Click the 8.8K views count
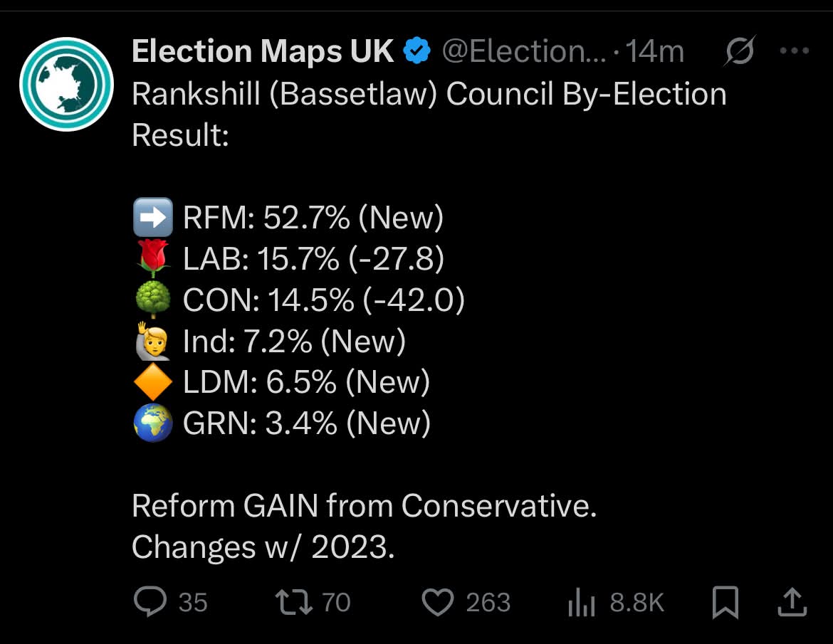833x644 pixels. pyautogui.click(x=637, y=603)
